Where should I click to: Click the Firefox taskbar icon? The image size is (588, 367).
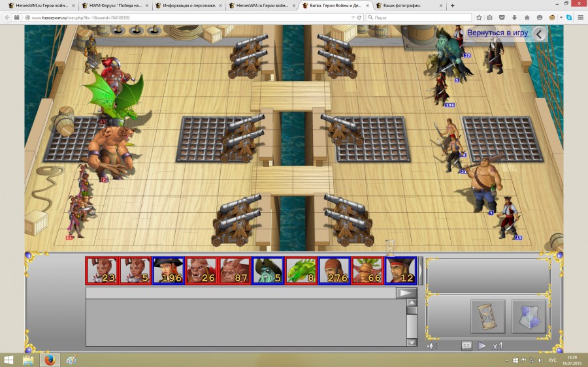coord(50,360)
